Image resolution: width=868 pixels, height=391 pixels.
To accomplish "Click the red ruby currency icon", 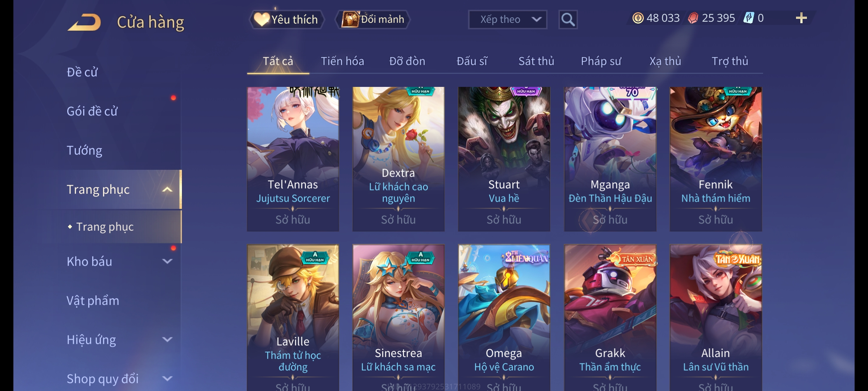I will click(x=693, y=18).
